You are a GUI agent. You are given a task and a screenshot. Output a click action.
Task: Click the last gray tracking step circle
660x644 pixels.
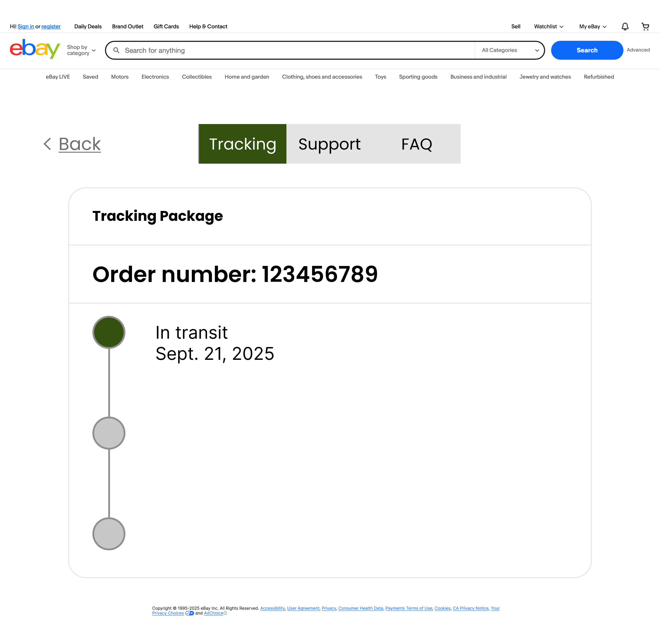point(109,534)
